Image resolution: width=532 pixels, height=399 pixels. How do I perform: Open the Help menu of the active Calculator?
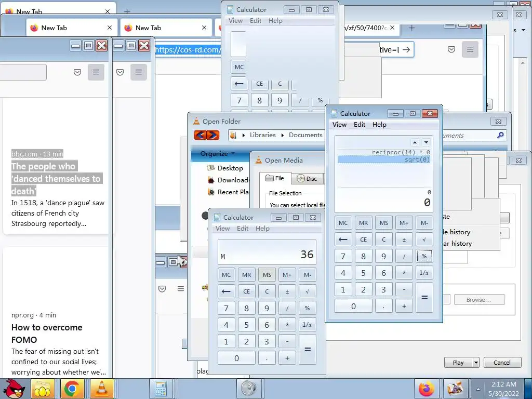379,125
